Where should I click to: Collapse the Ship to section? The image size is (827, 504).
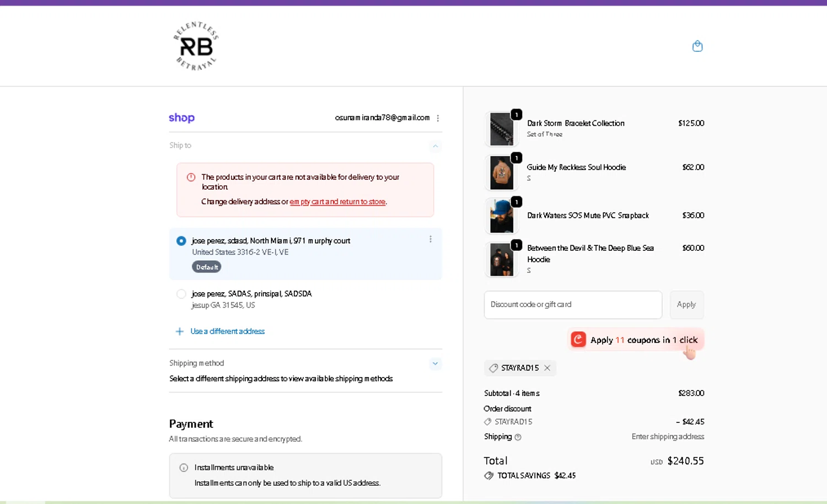tap(435, 146)
